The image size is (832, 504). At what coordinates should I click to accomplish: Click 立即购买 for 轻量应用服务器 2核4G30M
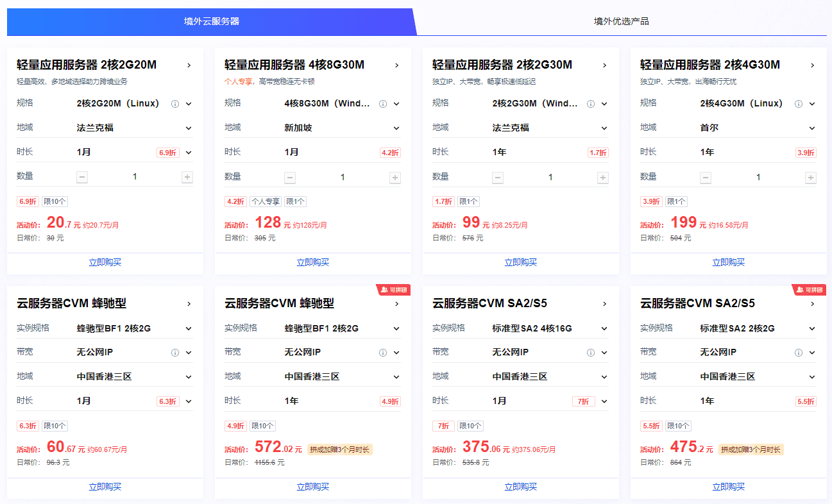click(x=729, y=262)
